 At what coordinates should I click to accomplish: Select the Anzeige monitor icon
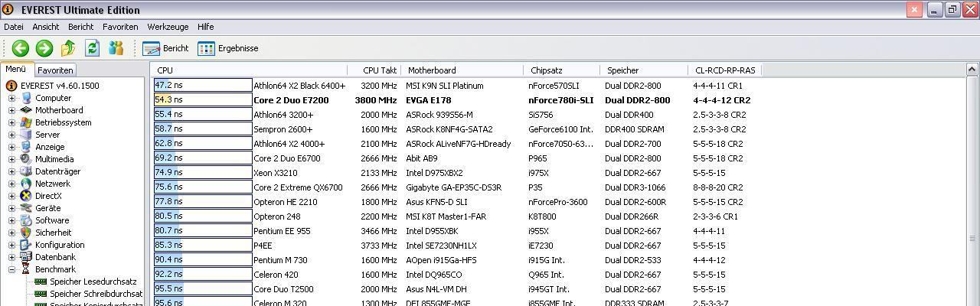pos(26,147)
